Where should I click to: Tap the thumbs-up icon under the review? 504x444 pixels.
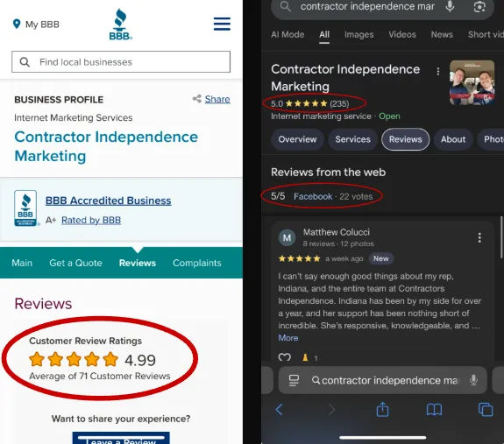(x=305, y=357)
